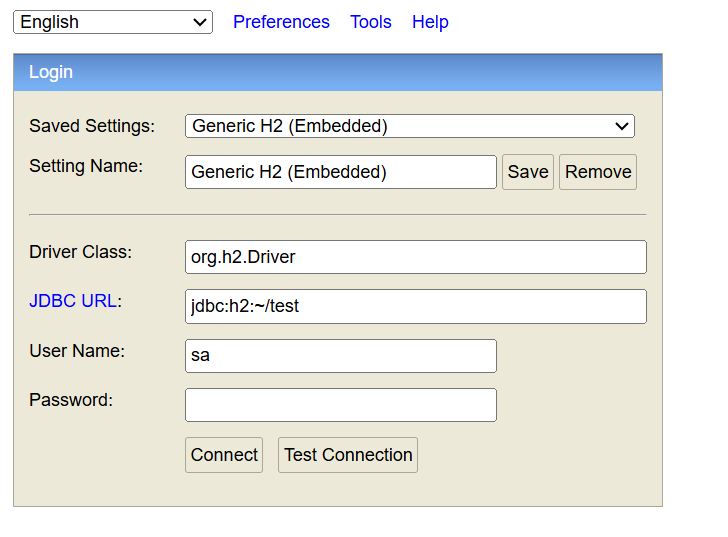The height and width of the screenshot is (537, 728).
Task: Save the current setting
Action: (x=528, y=172)
